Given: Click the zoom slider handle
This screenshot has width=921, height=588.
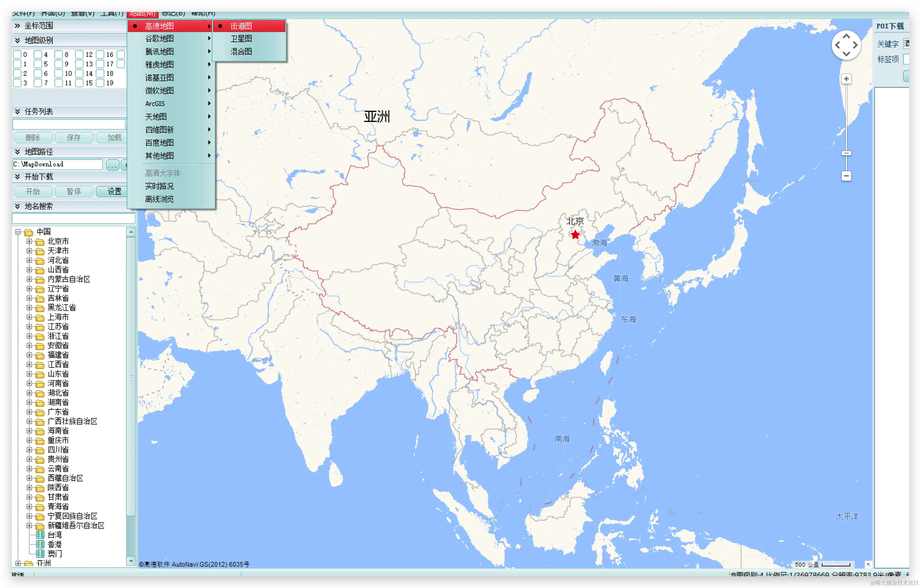Looking at the screenshot, I should pos(846,153).
